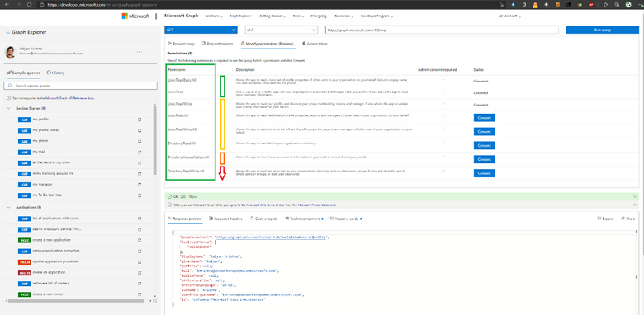Switch to the History tab
Viewport: 644px width, 315px height.
click(56, 73)
